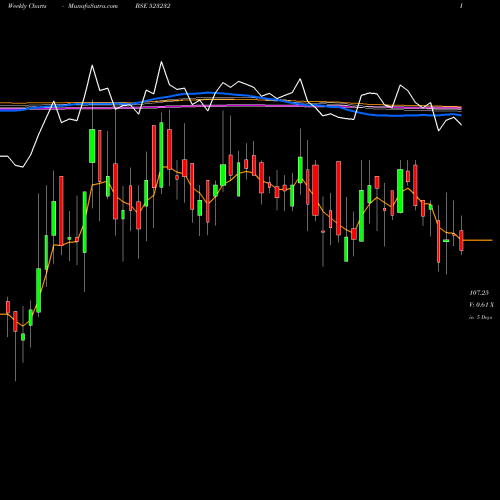The width and height of the screenshot is (500, 500).
Task: Click the "Weekly Charts" title text
Action: coord(27,6)
